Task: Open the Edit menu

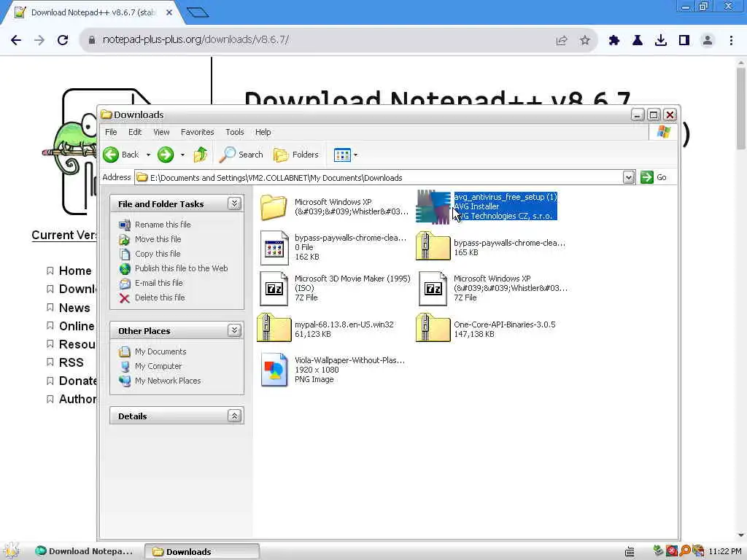Action: (135, 132)
